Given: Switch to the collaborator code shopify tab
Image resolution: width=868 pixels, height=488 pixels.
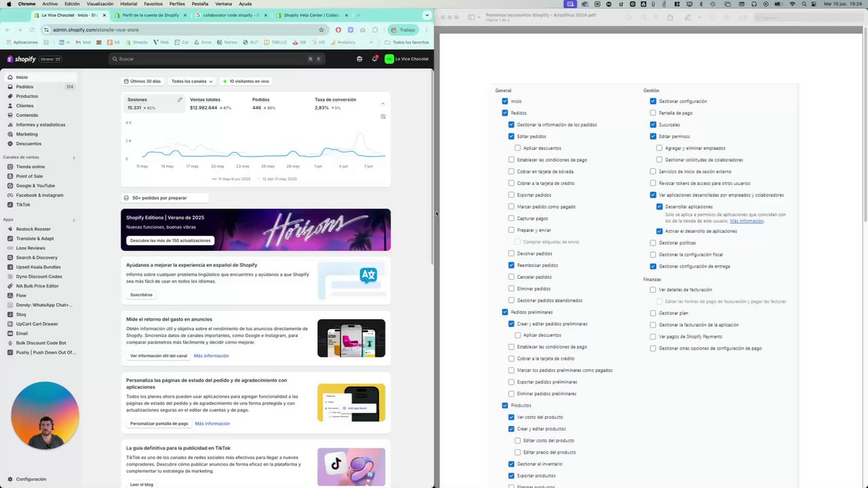Looking at the screenshot, I should (231, 15).
